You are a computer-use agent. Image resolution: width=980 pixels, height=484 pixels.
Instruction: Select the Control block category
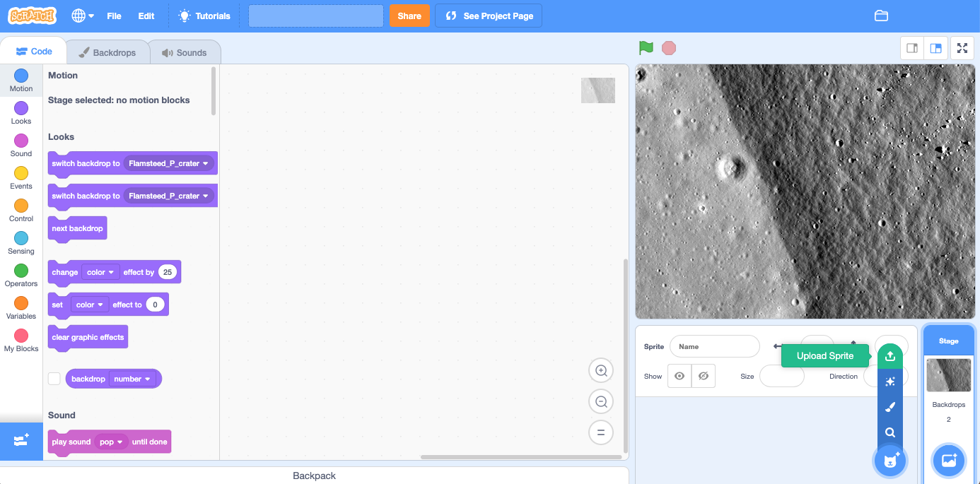[21, 211]
